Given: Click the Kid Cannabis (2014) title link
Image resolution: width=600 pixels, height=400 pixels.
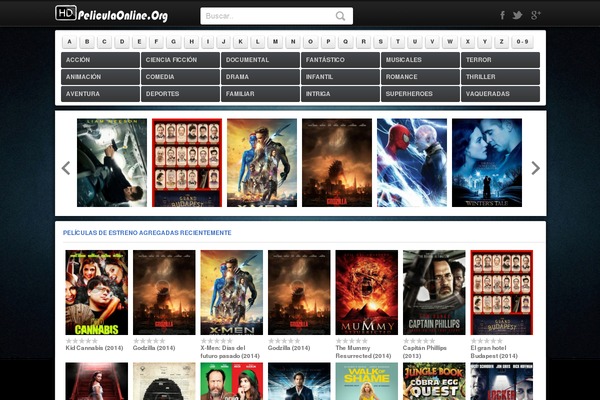Looking at the screenshot, I should 94,348.
